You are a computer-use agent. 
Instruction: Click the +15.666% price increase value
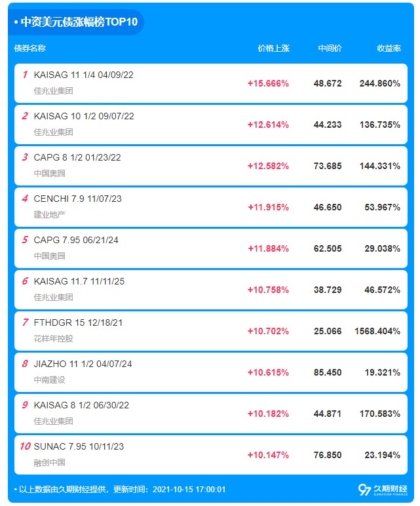[x=268, y=83]
